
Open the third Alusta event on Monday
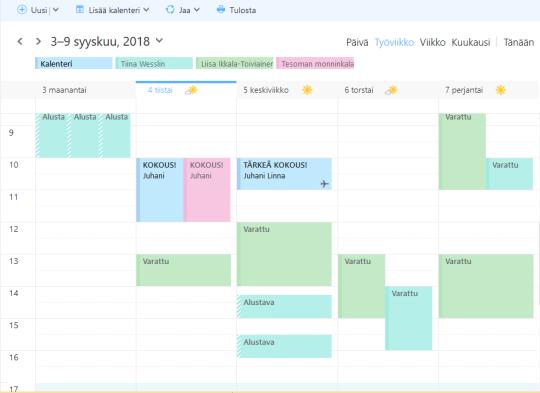coord(115,135)
